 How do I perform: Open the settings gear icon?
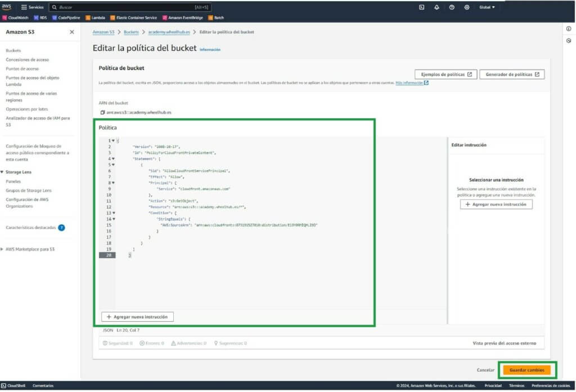click(466, 7)
